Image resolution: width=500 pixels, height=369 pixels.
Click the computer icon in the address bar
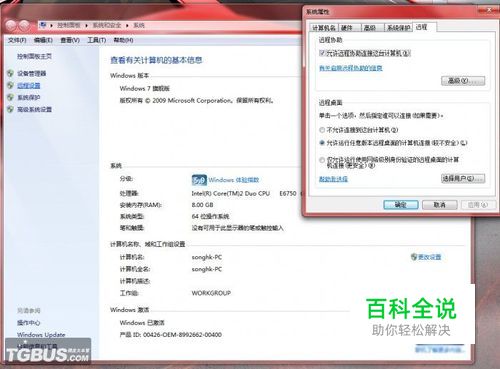coord(42,25)
